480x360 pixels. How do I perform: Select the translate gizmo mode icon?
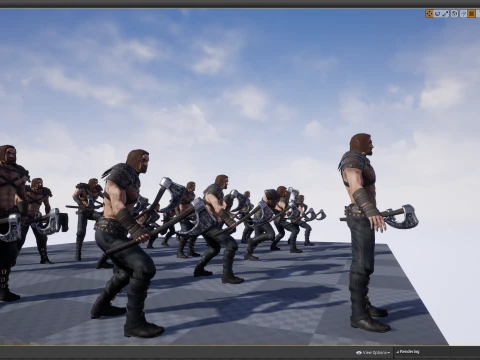pos(429,14)
